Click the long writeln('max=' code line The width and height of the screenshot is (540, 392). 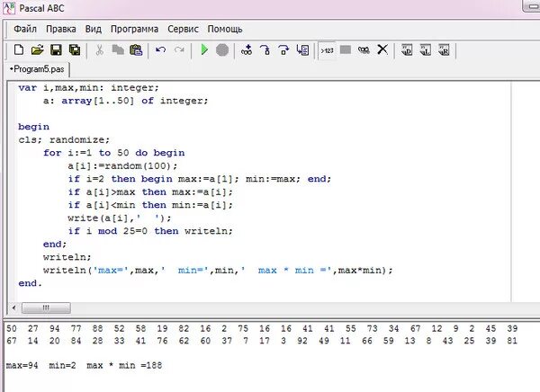pos(218,270)
